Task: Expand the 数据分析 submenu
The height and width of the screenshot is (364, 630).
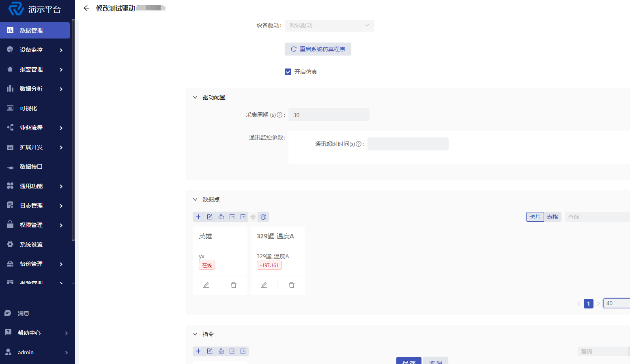Action: 61,89
